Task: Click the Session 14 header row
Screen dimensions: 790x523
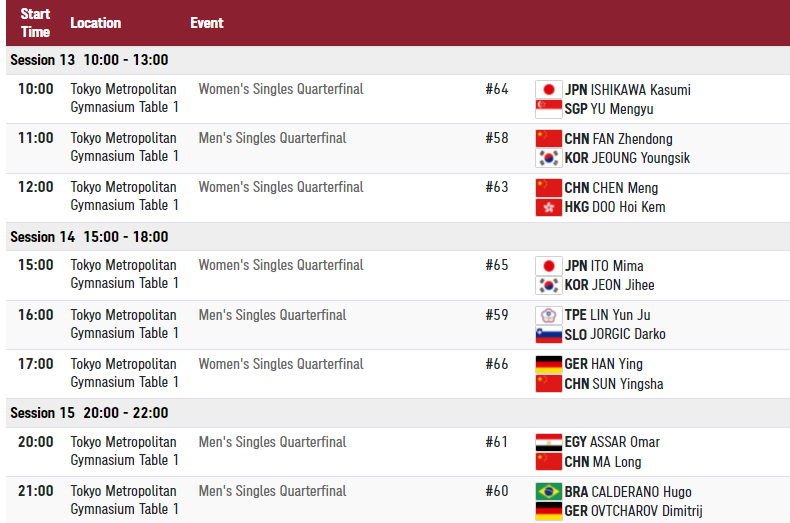Action: click(398, 237)
